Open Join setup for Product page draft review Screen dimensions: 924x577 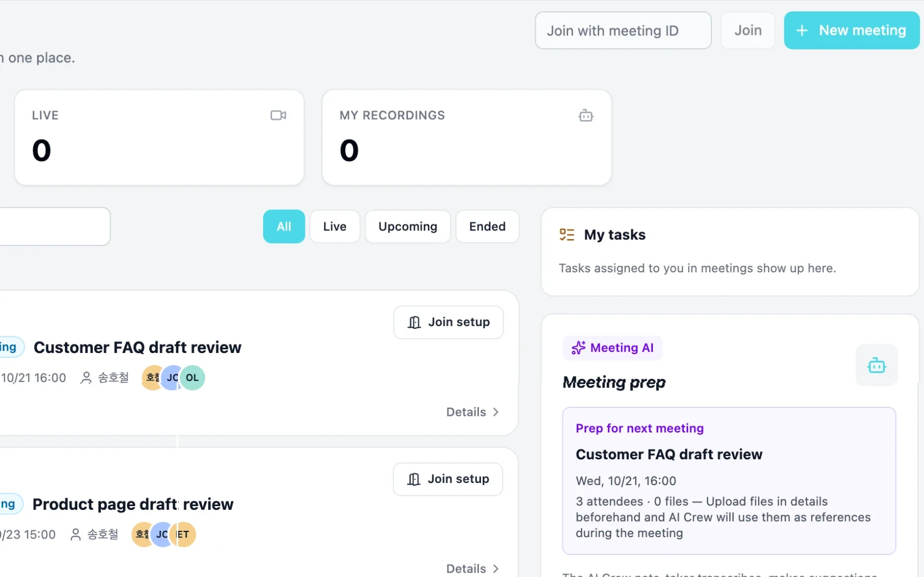click(x=448, y=479)
